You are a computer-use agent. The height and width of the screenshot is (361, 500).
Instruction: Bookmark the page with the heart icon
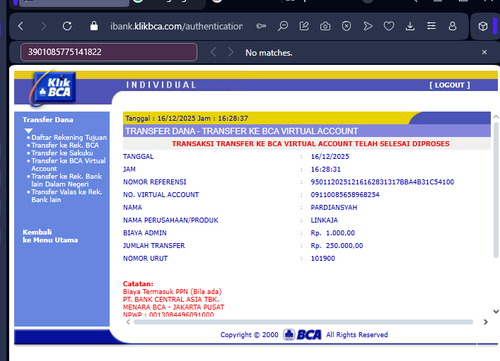coord(389,26)
